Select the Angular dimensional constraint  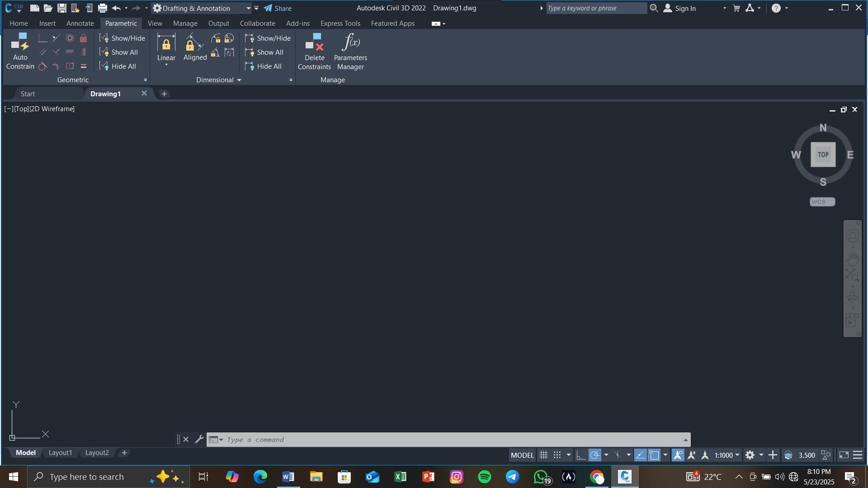[216, 52]
